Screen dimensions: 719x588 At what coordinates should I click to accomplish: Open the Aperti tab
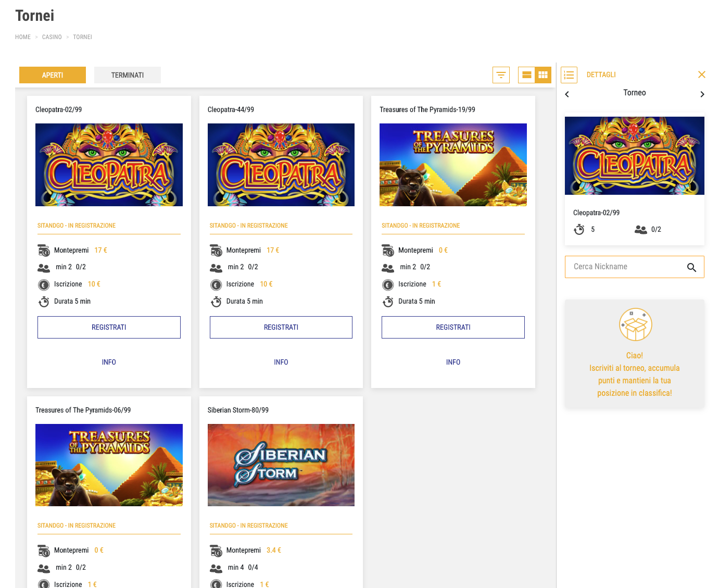pos(53,75)
